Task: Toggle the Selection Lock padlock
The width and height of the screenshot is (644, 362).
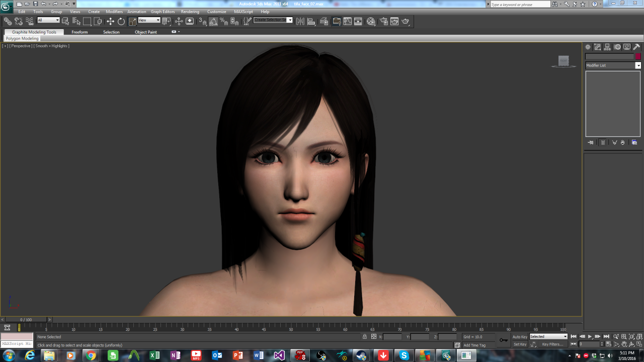Action: pyautogui.click(x=365, y=336)
